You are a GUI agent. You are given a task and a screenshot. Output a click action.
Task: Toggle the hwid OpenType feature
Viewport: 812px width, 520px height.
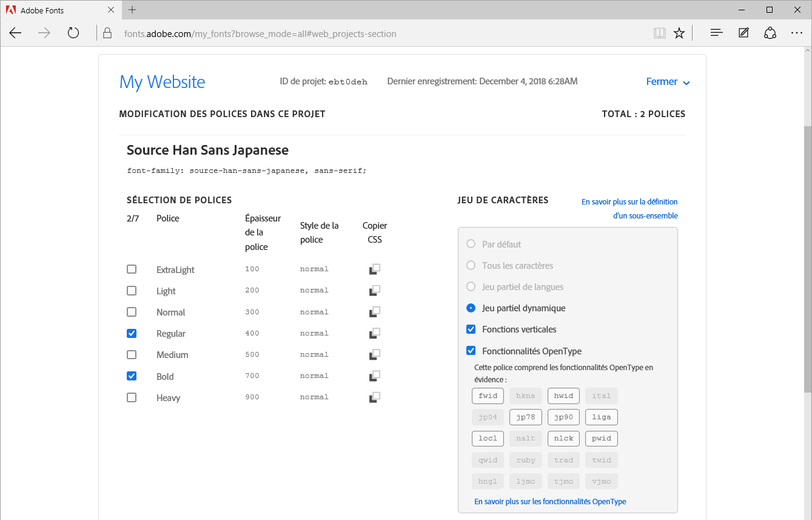point(563,396)
